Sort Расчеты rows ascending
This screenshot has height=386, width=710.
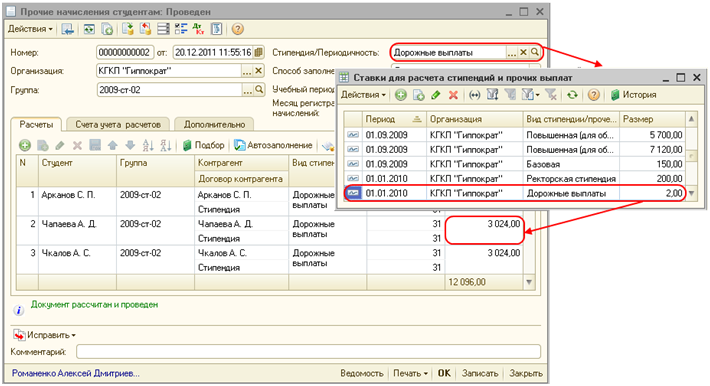pos(148,145)
